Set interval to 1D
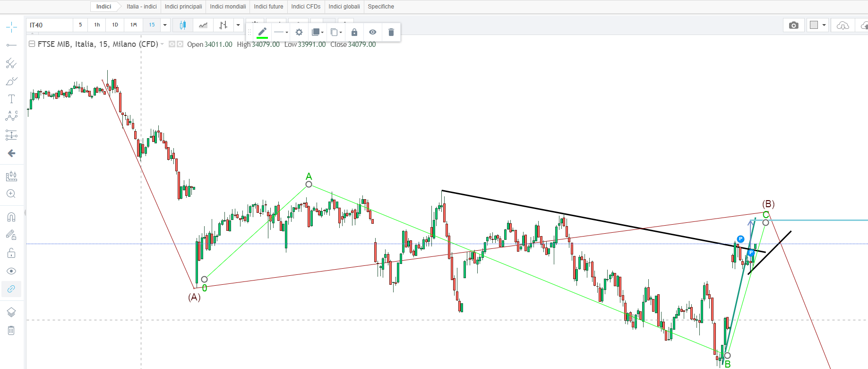The image size is (868, 369). point(115,25)
